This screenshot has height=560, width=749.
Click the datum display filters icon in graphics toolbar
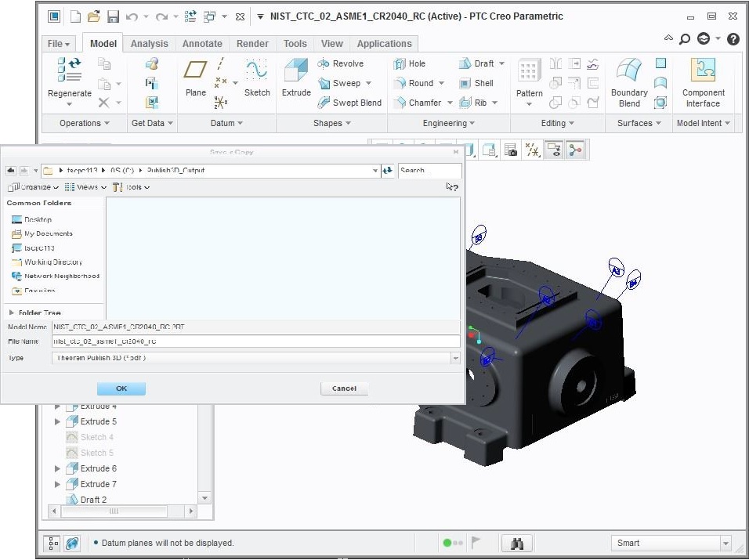click(x=532, y=150)
